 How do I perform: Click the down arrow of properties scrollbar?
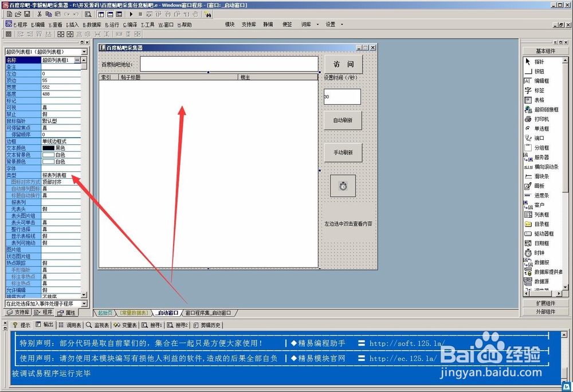pyautogui.click(x=84, y=295)
